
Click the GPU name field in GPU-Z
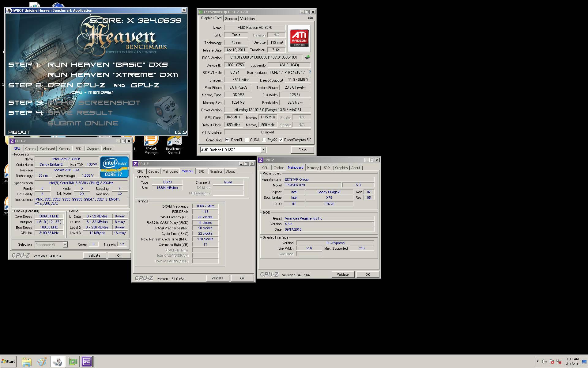click(255, 28)
